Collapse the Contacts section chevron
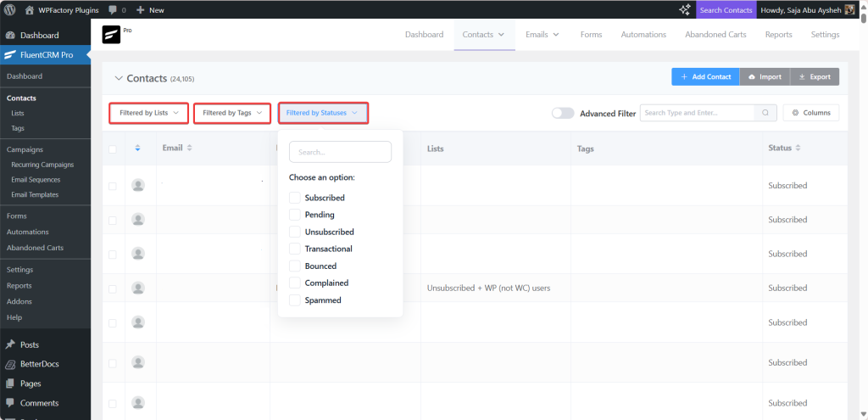Screen dimensions: 868x420 tap(118, 78)
